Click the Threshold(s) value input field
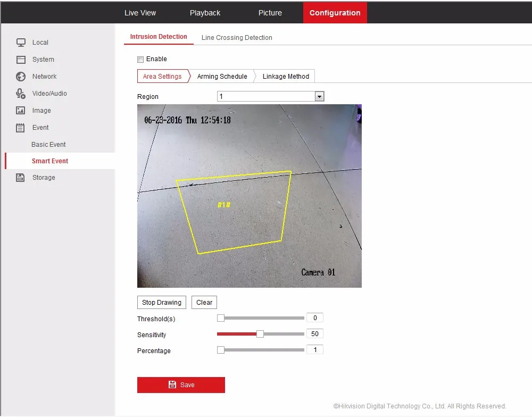The width and height of the screenshot is (532, 418). [x=315, y=318]
